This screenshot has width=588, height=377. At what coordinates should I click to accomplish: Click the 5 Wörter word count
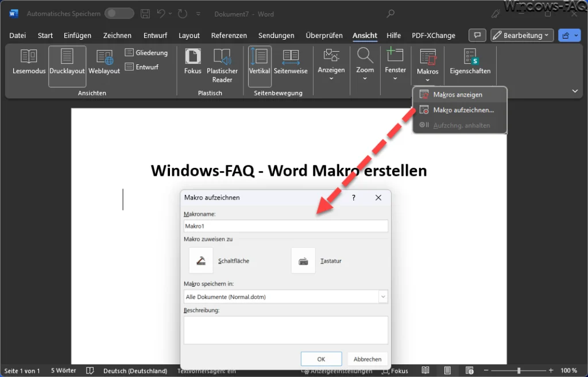point(63,371)
